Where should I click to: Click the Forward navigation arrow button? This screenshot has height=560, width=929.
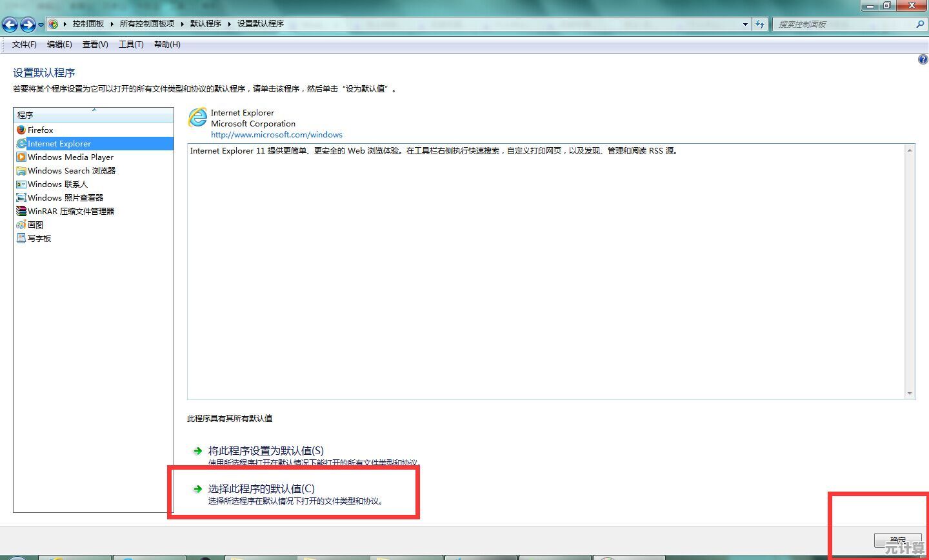pyautogui.click(x=28, y=25)
